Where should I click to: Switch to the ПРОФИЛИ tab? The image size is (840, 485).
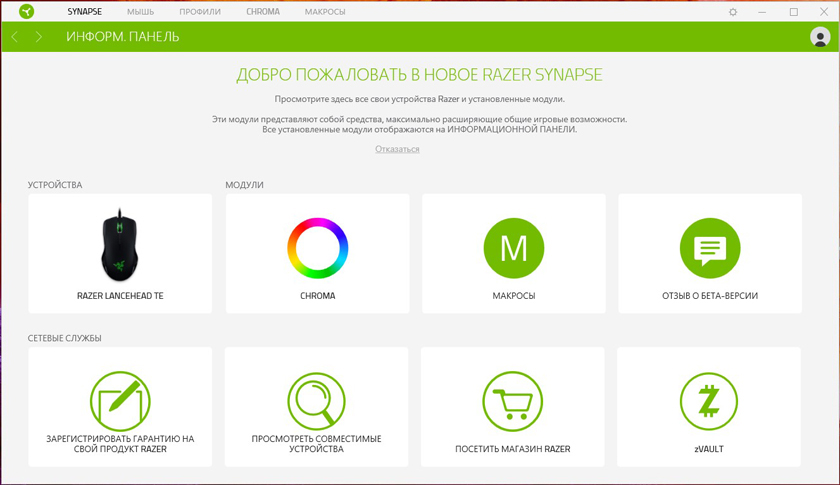tap(200, 12)
